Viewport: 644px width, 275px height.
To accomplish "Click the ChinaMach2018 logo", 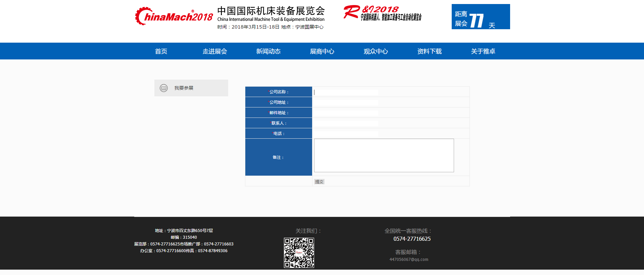I will point(174,16).
